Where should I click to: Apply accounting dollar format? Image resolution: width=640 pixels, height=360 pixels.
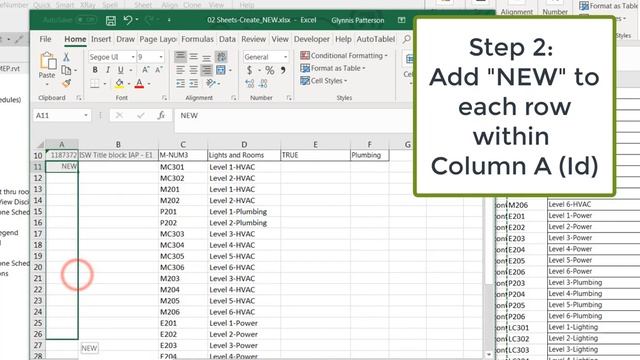point(249,70)
